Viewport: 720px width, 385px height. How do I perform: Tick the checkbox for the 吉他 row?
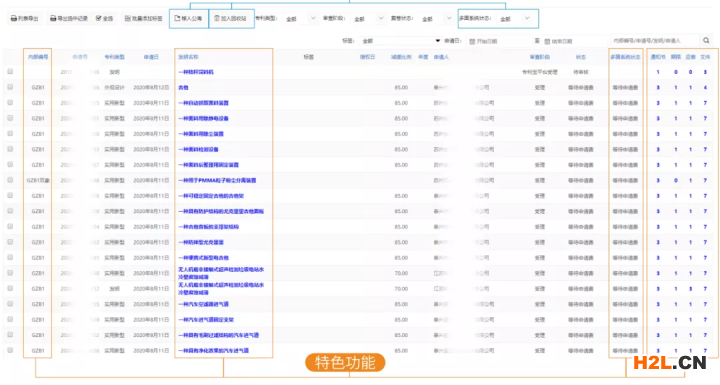coord(10,87)
